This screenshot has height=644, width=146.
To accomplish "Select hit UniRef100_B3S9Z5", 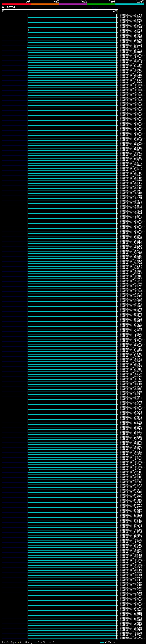I will pyautogui.click(x=131, y=45).
